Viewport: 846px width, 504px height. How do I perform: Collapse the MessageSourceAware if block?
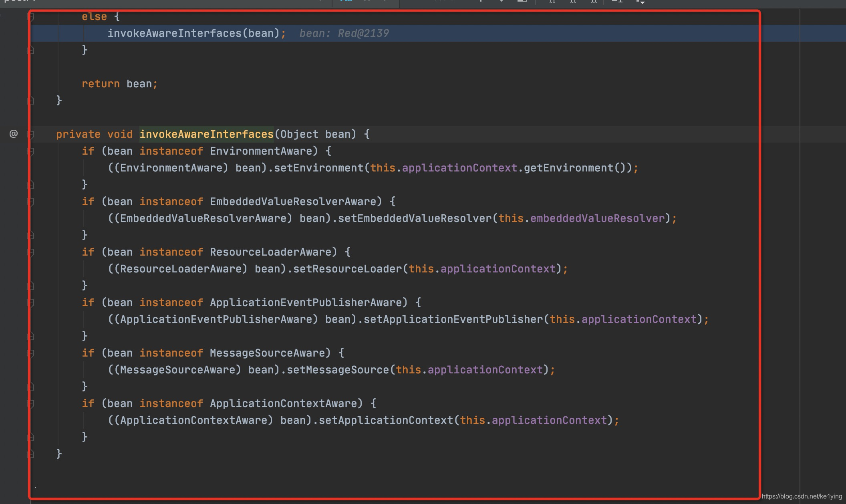click(30, 353)
